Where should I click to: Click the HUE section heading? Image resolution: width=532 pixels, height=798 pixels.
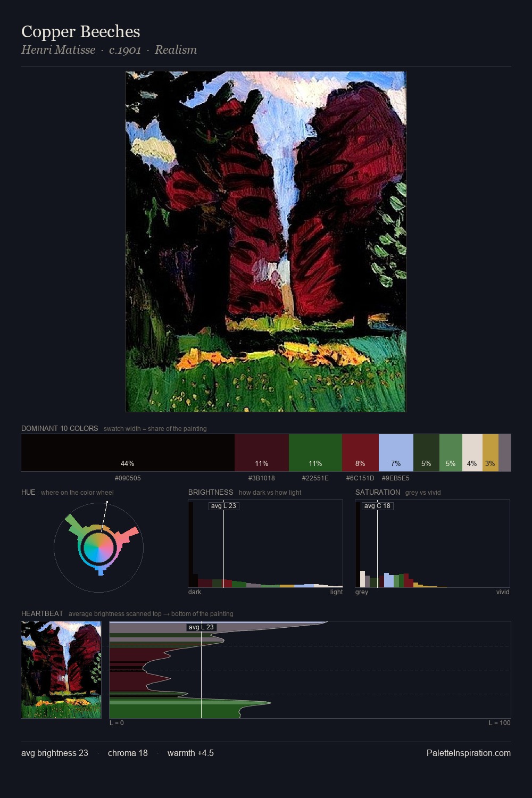point(28,492)
